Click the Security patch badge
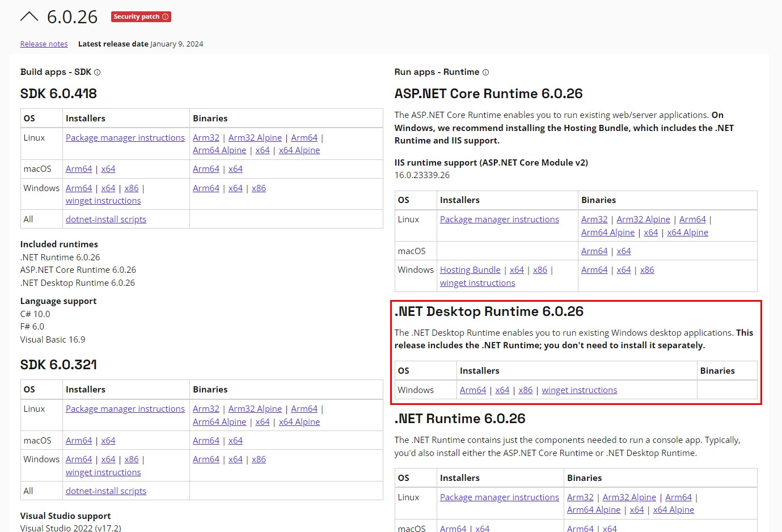Viewport: 782px width, 532px height. (x=141, y=17)
